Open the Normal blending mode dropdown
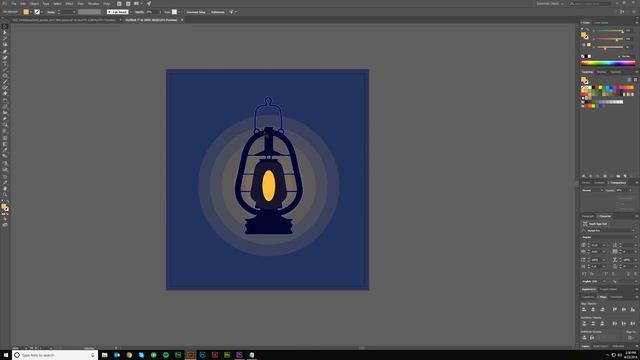Viewport: 640px width, 360px height. [x=592, y=190]
